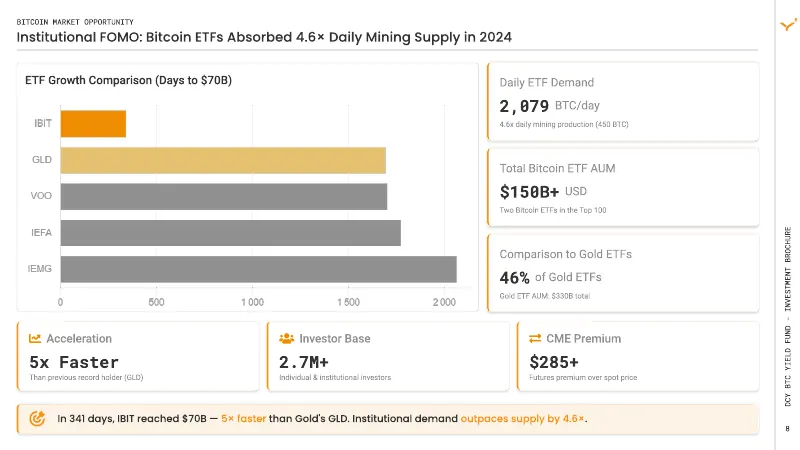
Task: Click the '5x faster' orange highlighted text
Action: pyautogui.click(x=243, y=418)
